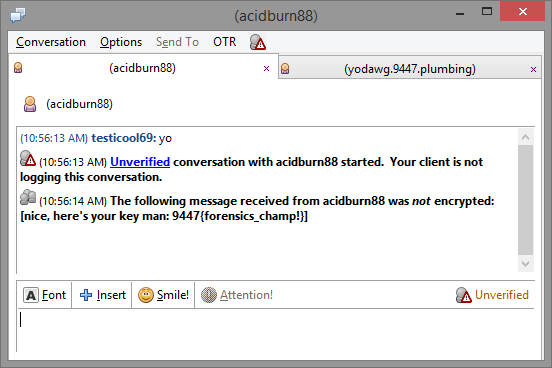Open the Font formatting menu
The height and width of the screenshot is (368, 552).
coord(45,295)
